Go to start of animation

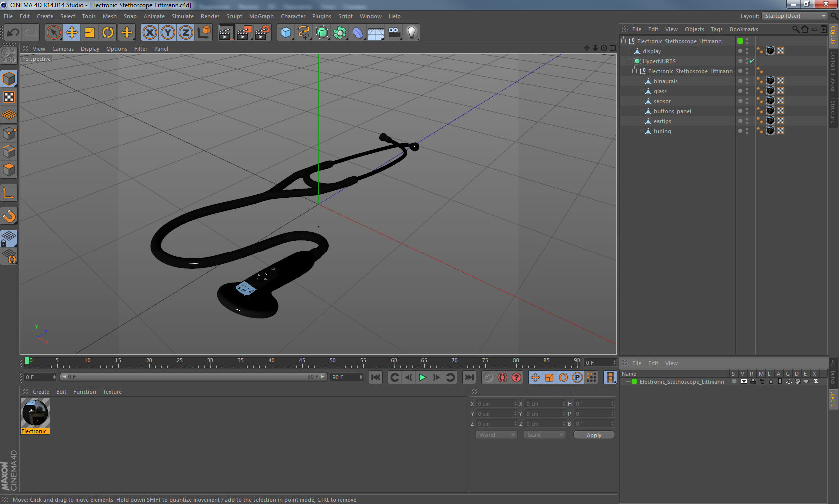[x=376, y=377]
